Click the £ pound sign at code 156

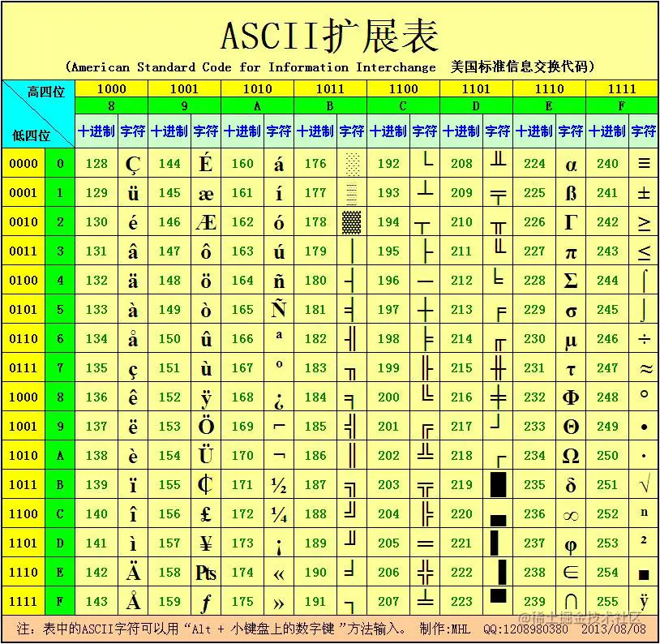(x=205, y=513)
